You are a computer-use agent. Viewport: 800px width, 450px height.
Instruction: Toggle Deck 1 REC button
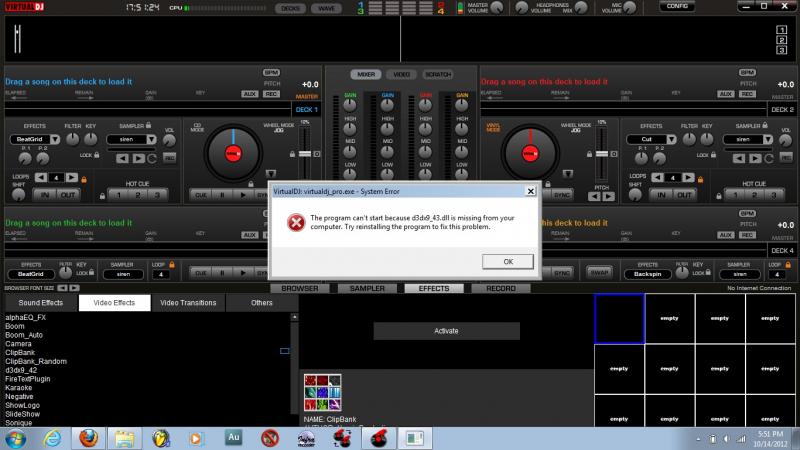[271, 94]
